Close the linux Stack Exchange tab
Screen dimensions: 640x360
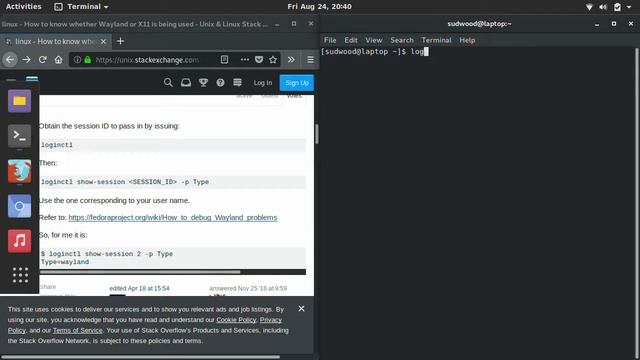(x=103, y=41)
